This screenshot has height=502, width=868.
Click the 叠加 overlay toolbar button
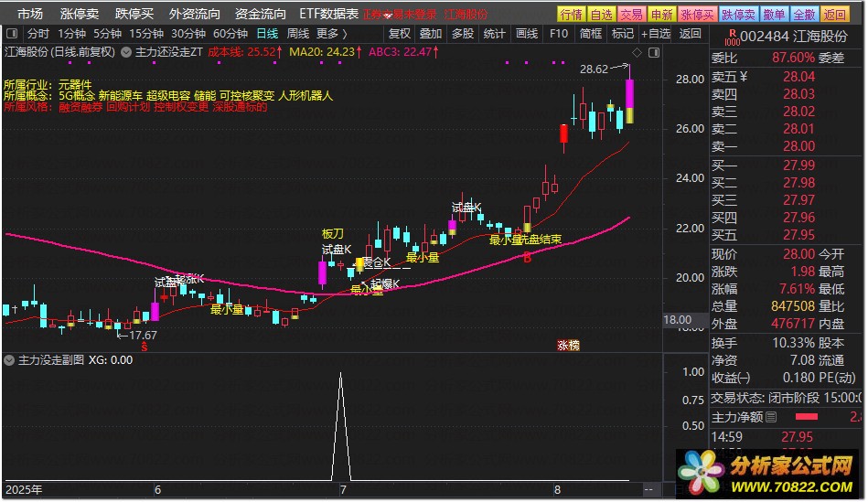point(431,34)
